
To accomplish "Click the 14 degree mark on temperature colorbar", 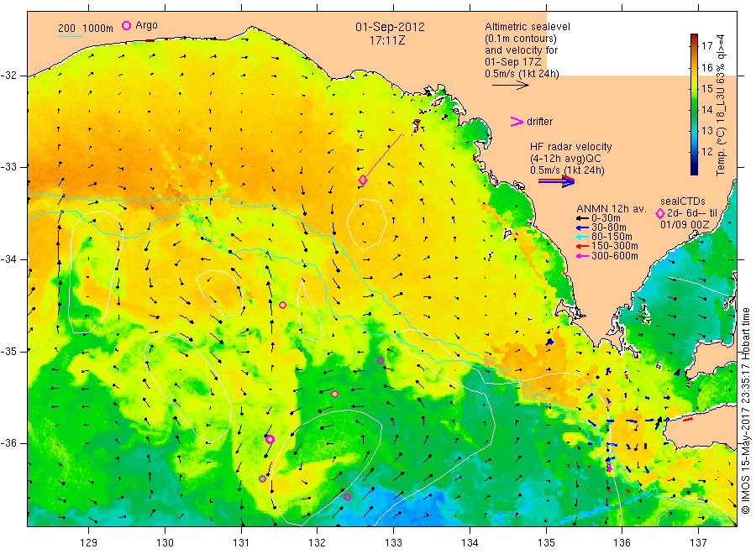I will (706, 109).
